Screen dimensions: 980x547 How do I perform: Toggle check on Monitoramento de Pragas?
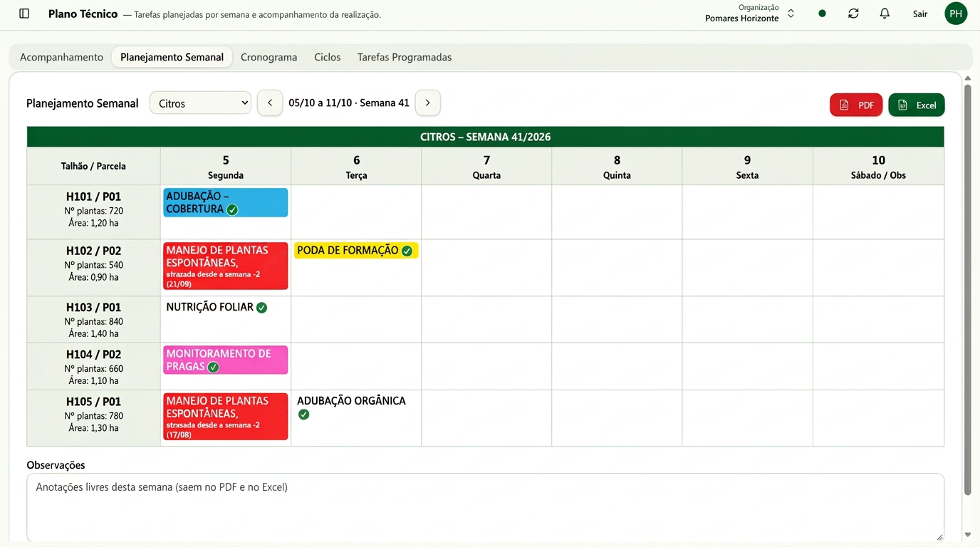pyautogui.click(x=213, y=368)
